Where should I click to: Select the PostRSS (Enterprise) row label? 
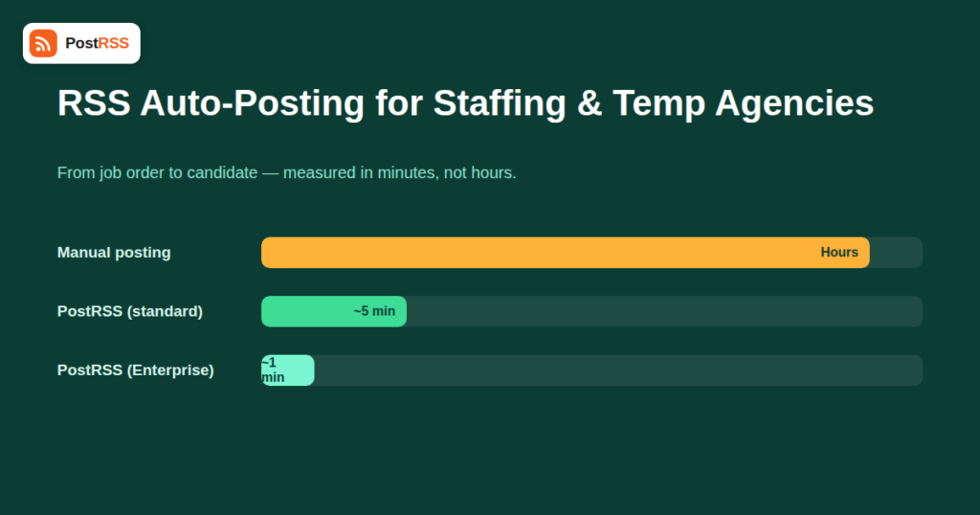pos(136,370)
